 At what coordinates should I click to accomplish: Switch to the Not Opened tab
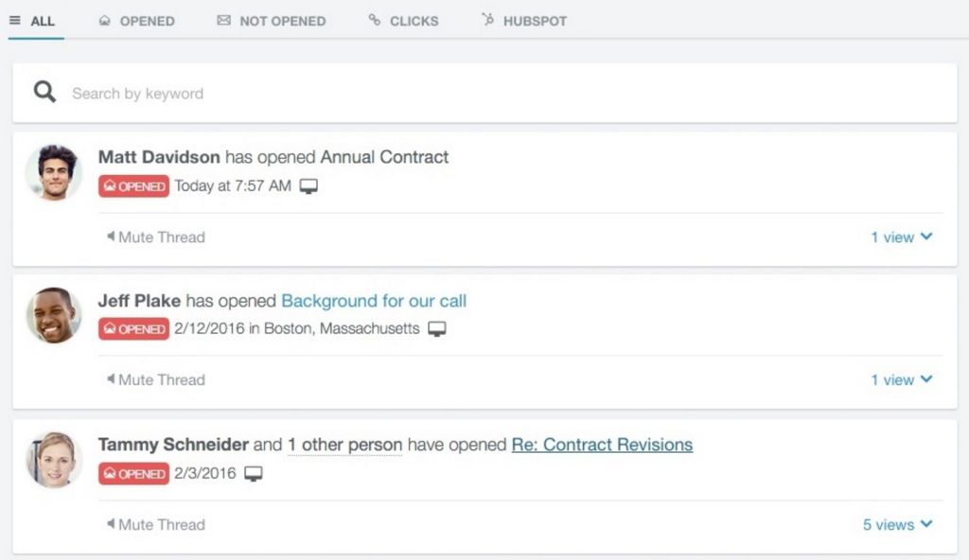pyautogui.click(x=272, y=21)
